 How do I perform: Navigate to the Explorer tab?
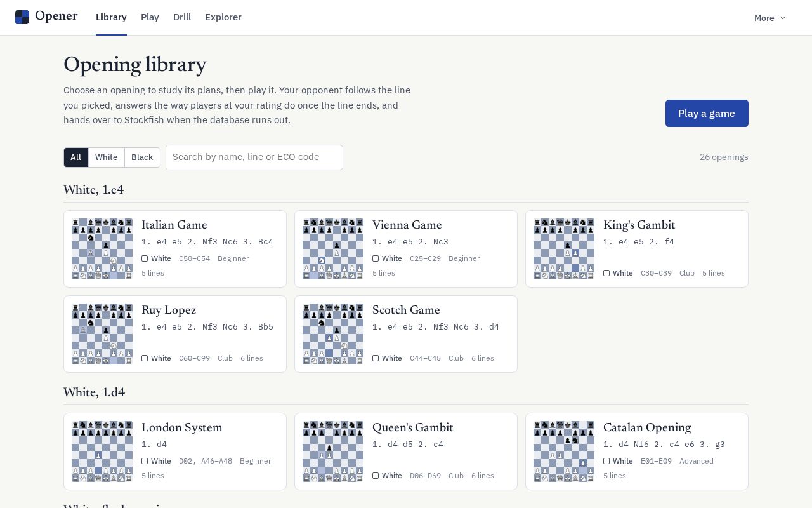223,17
